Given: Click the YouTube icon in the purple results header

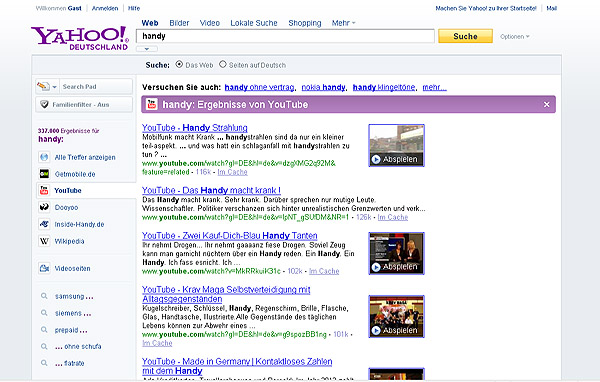Looking at the screenshot, I should [152, 104].
